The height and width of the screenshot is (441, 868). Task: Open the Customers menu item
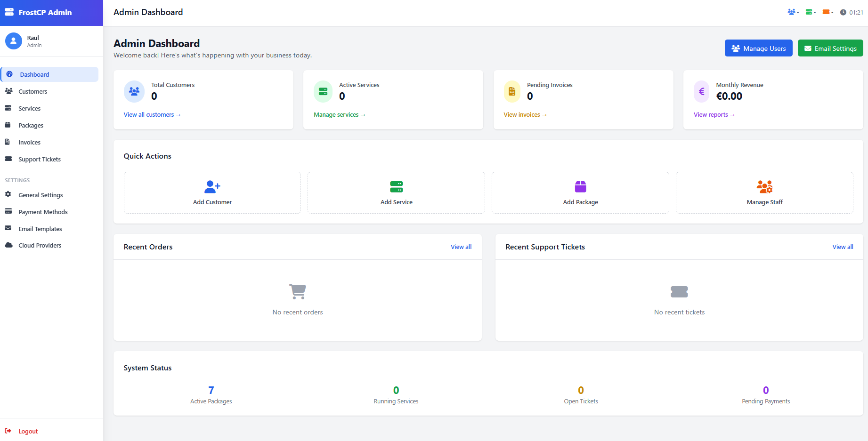click(x=50, y=91)
